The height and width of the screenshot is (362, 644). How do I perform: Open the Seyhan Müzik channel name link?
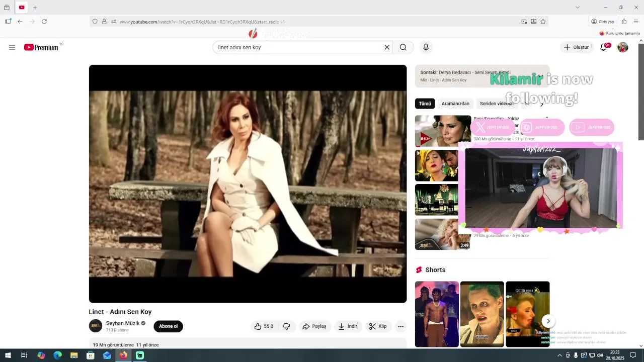coord(123,323)
